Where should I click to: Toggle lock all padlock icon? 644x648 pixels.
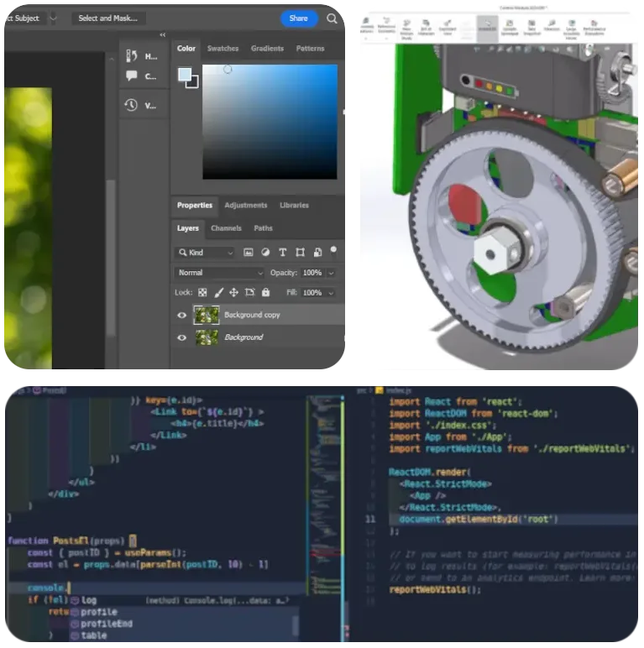[x=266, y=292]
